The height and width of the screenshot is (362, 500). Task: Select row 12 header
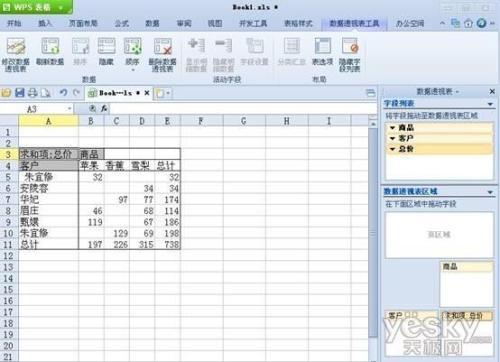tap(8, 256)
